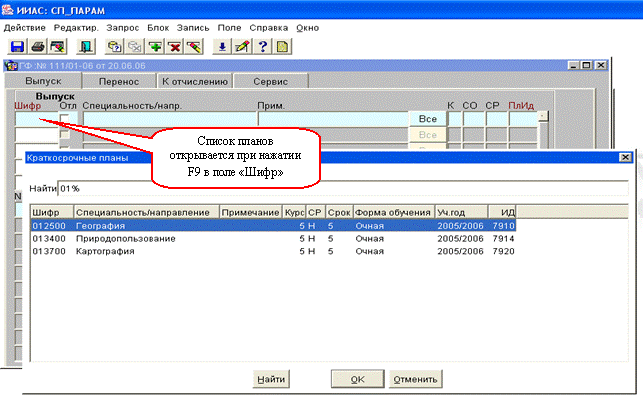Open the Запись menu
Image resolution: width=643 pixels, height=399 pixels.
(193, 28)
